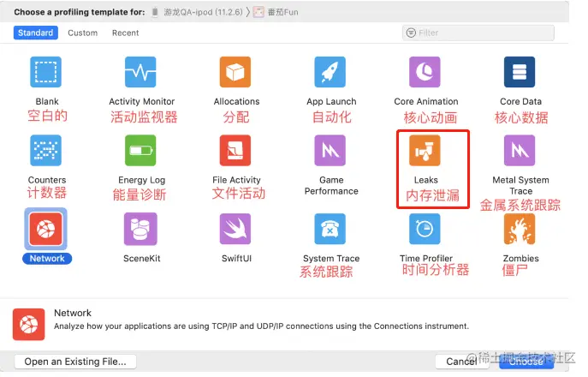This screenshot has height=377, width=588.
Task: Select the Blank template icon
Action: pyautogui.click(x=45, y=72)
